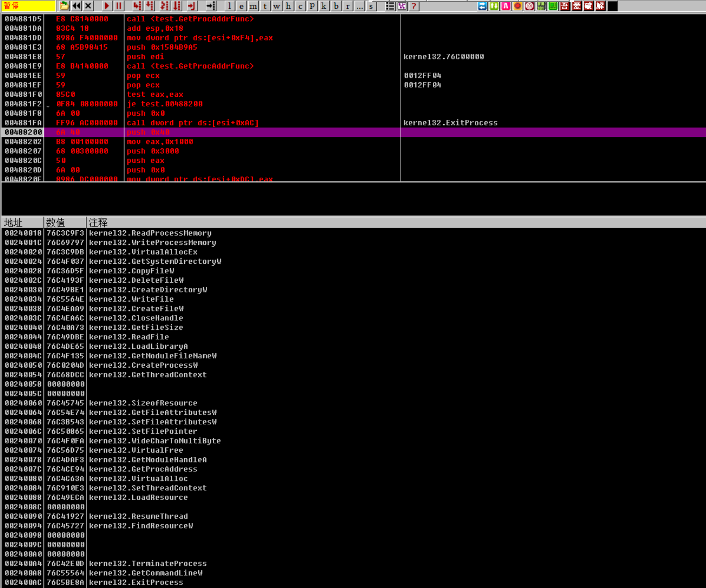Show Handles with 'h' button
The height and width of the screenshot is (588, 706).
(289, 6)
